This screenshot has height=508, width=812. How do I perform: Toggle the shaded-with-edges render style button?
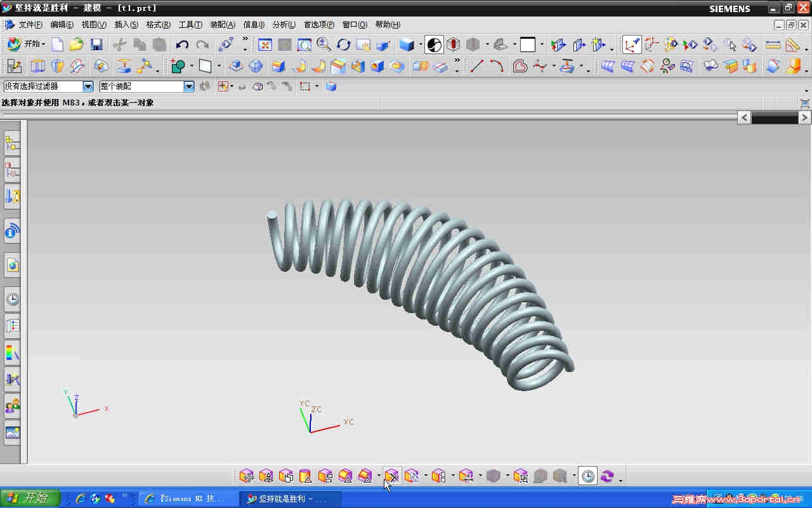407,44
